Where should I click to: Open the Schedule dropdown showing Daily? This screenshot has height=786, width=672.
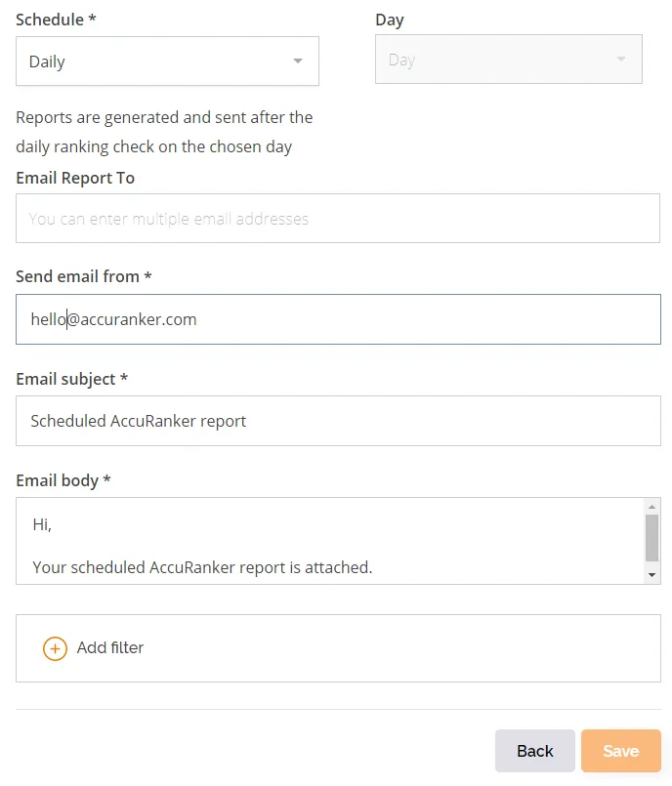166,61
